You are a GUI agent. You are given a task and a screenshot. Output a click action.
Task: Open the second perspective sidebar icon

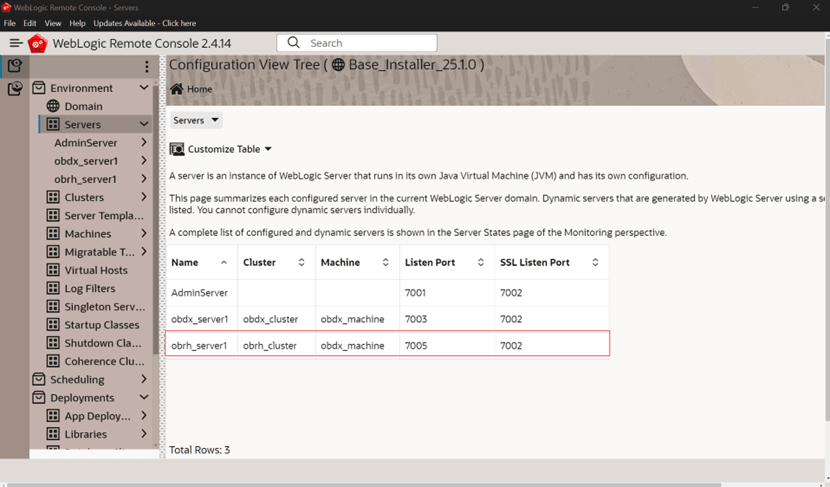tap(15, 88)
